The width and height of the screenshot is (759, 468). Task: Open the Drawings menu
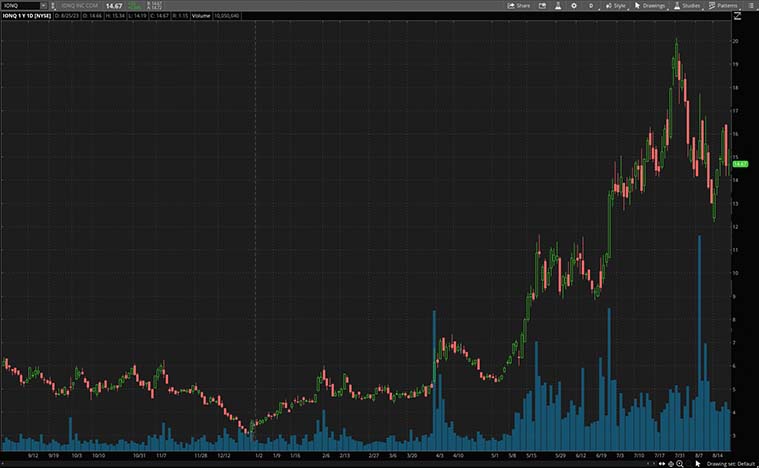[650, 5]
